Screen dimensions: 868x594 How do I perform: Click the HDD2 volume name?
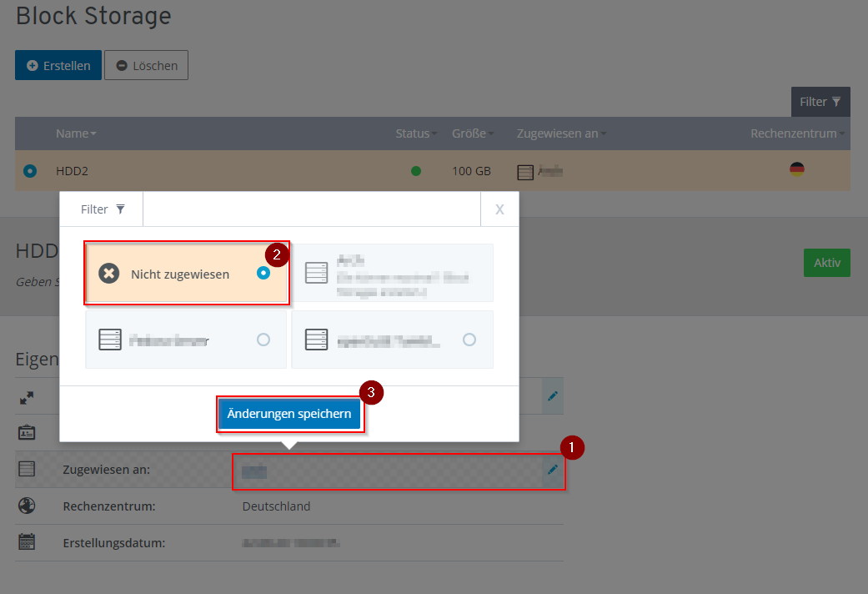click(72, 171)
